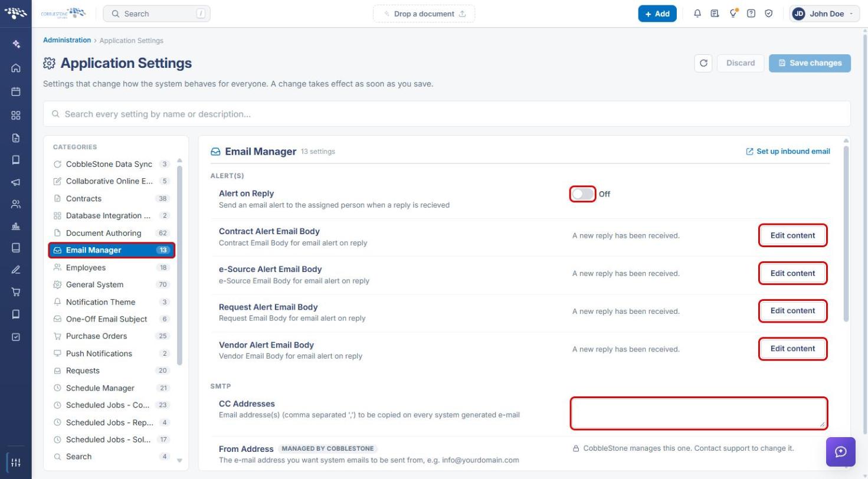Viewport: 868px width, 479px height.
Task: Select the Employees category
Action: coord(112,268)
